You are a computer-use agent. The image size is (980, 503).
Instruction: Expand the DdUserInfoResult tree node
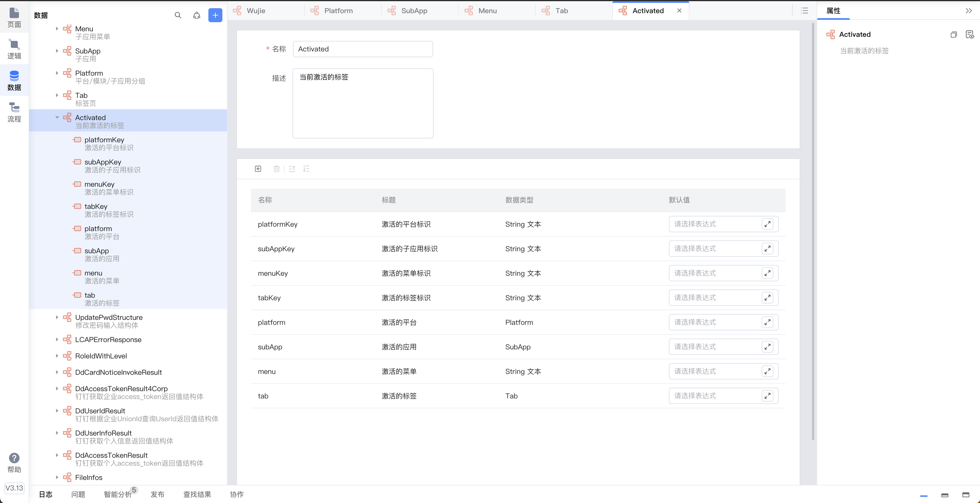click(x=57, y=433)
